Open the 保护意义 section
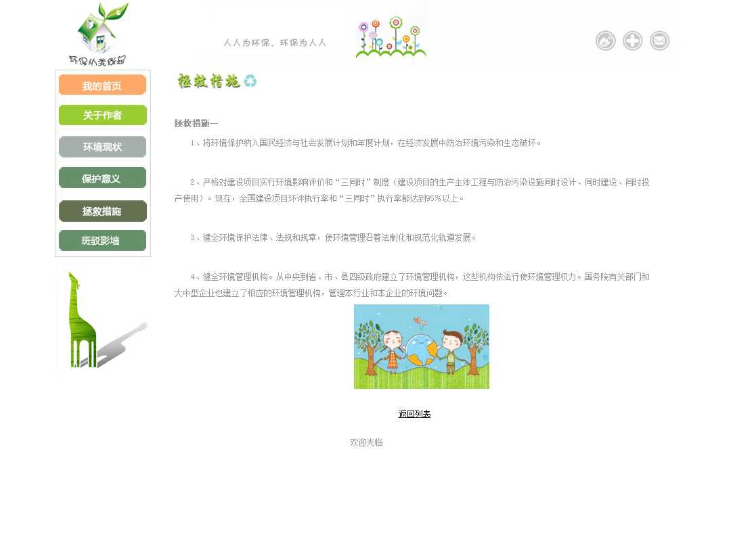The image size is (733, 560). pos(102,179)
